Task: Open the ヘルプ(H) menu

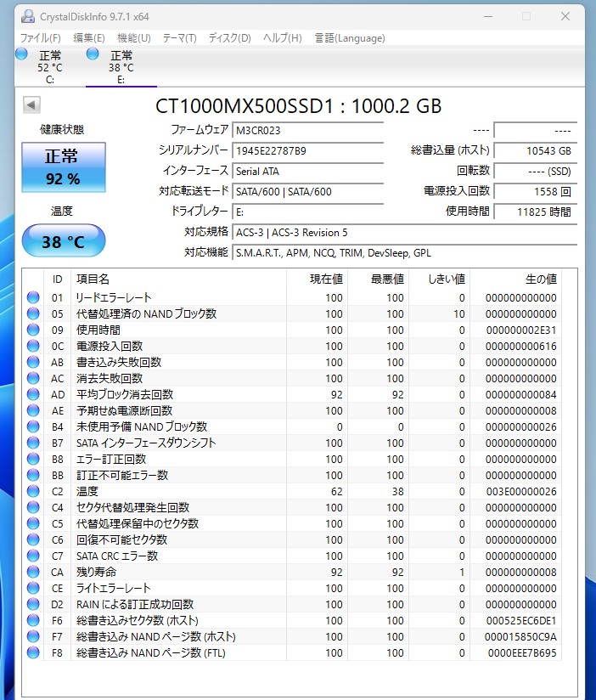Action: [x=283, y=38]
